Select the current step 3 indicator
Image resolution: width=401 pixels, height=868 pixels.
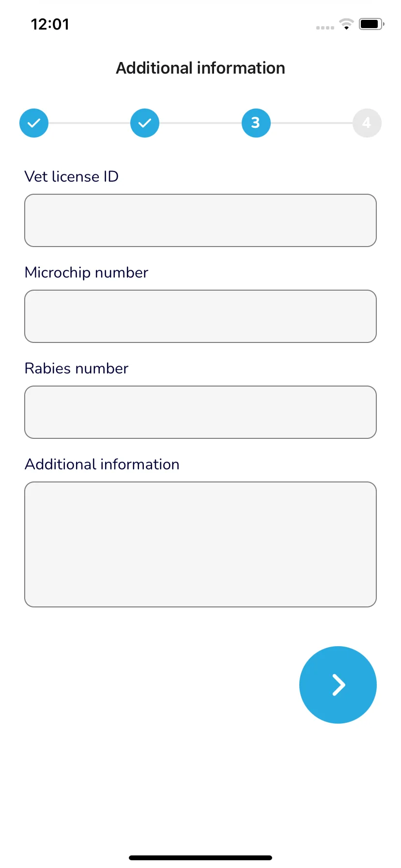256,123
